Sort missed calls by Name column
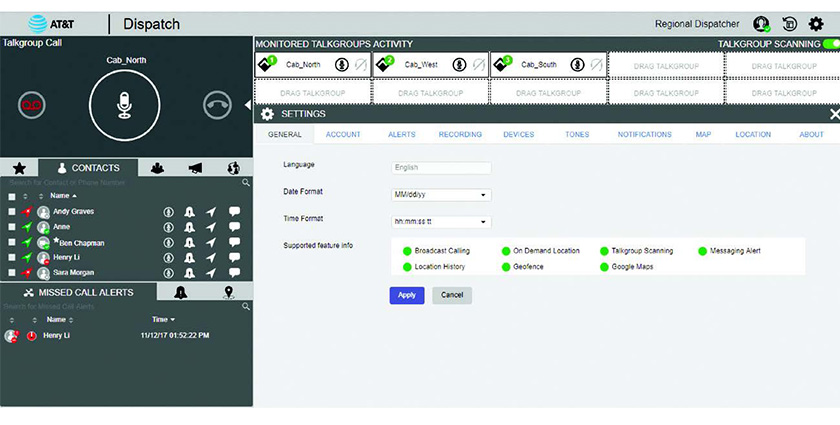This screenshot has width=840, height=425. pyautogui.click(x=59, y=319)
